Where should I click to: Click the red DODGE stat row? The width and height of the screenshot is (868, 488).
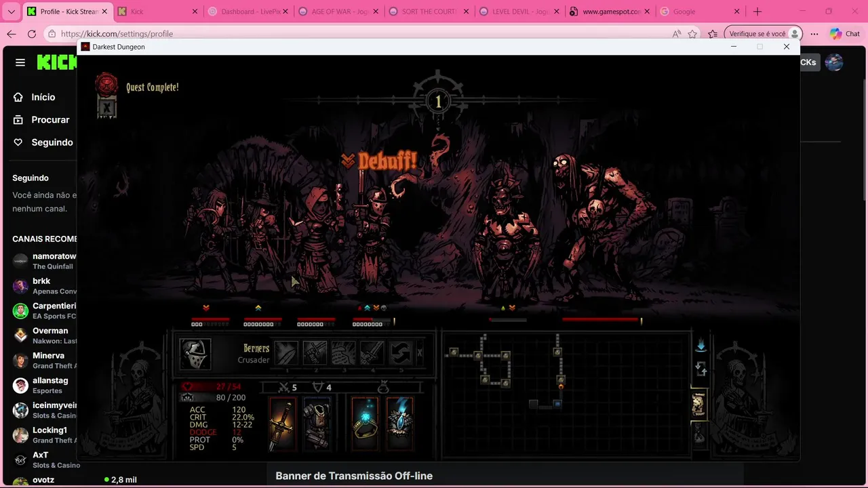click(x=216, y=432)
